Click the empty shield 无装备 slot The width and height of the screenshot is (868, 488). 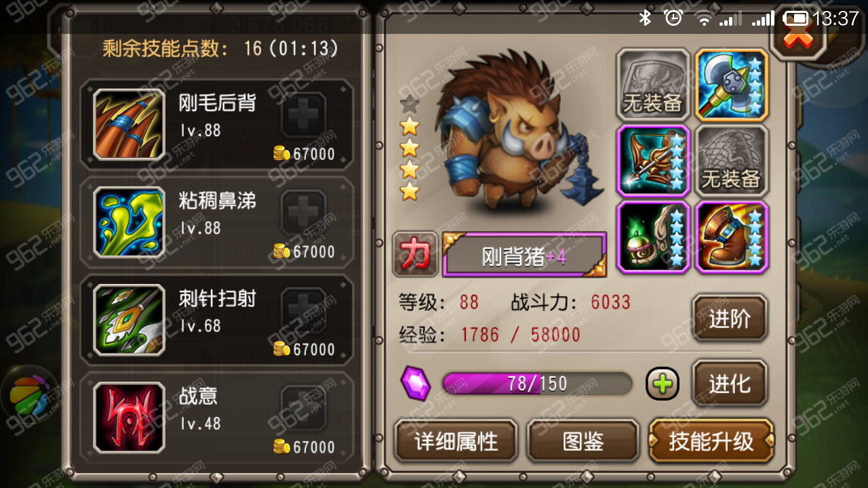pos(653,83)
